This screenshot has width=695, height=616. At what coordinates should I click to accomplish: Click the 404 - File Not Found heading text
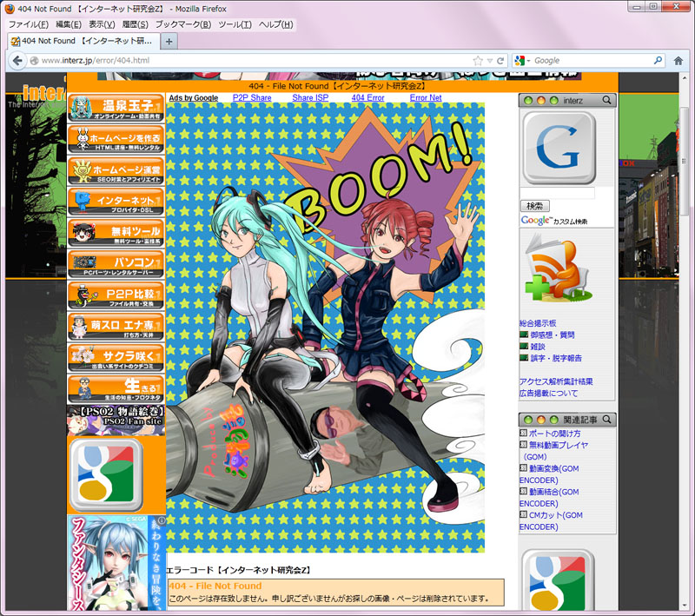(215, 586)
